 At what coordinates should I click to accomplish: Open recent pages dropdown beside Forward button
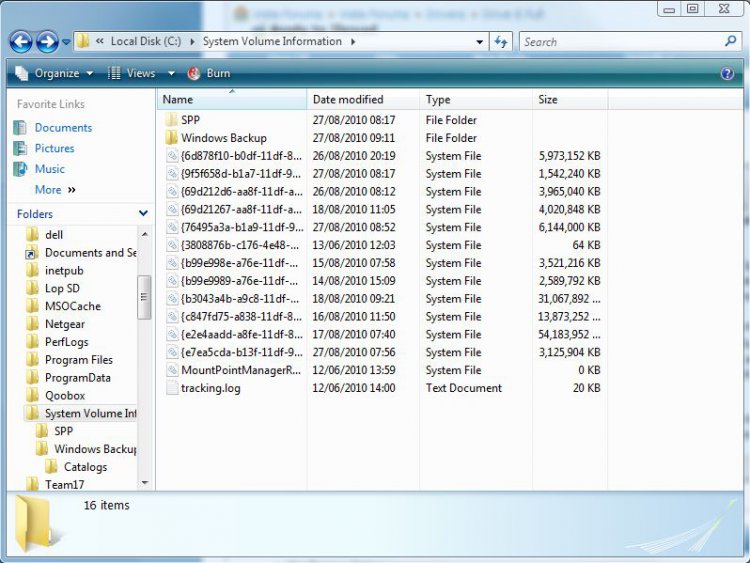(66, 42)
